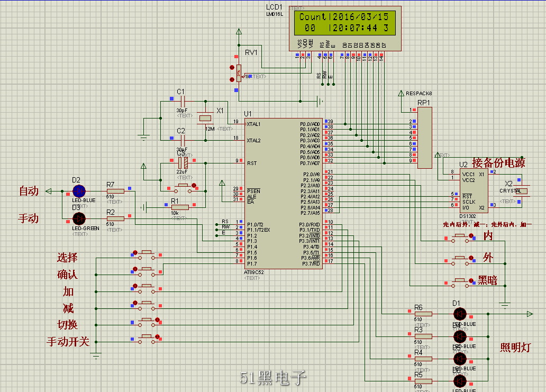Click the ground symbol below the 黑暗 button

pos(505,305)
